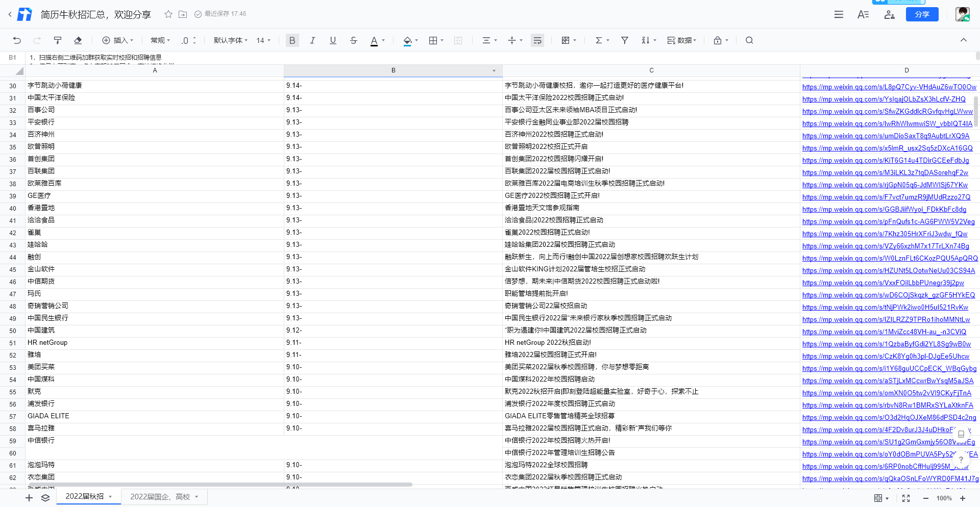Open 2022届国企、高校 tab dropdown arrow

pyautogui.click(x=196, y=497)
